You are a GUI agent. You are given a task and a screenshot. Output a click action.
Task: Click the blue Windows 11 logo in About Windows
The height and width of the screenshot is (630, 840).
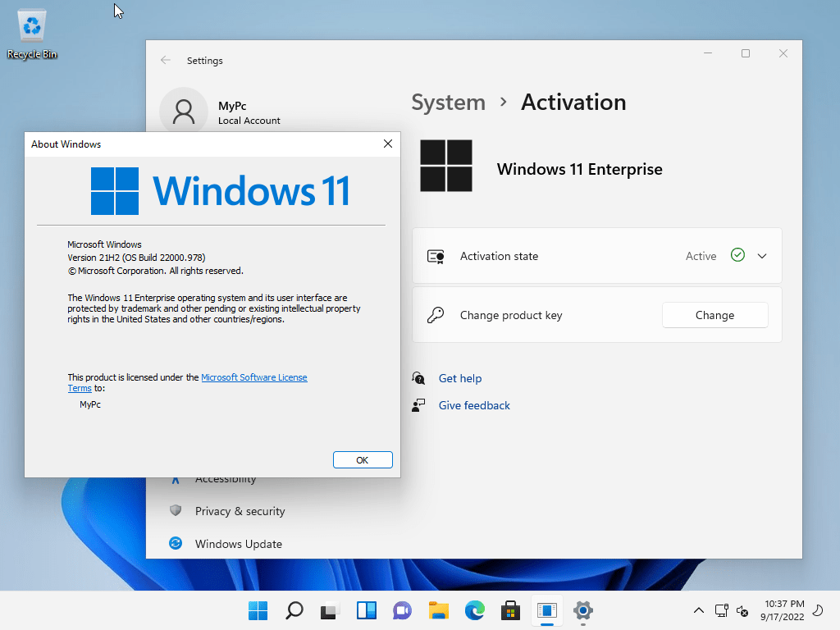(220, 190)
